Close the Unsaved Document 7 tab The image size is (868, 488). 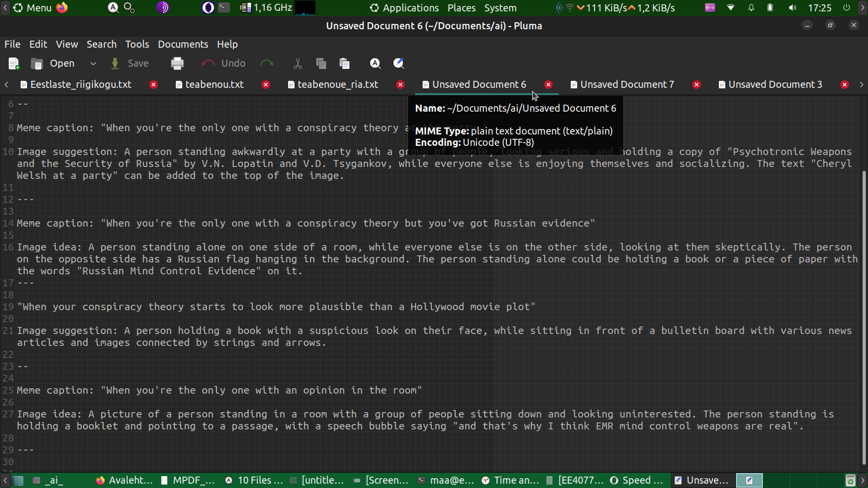coord(697,85)
